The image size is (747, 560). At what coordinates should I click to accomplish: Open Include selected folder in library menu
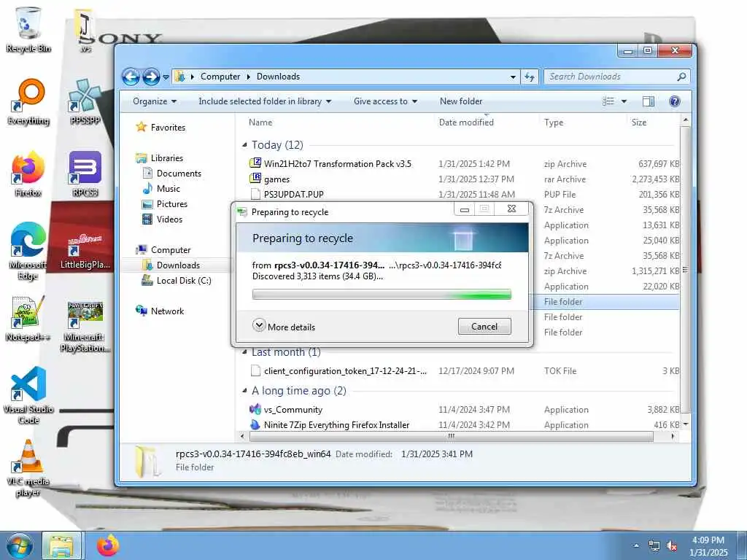click(264, 101)
